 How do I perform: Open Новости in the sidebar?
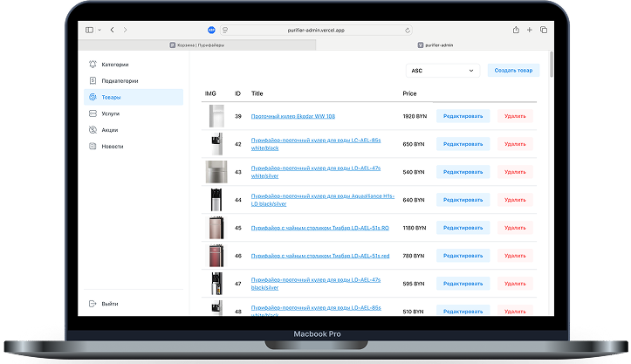[134, 147]
